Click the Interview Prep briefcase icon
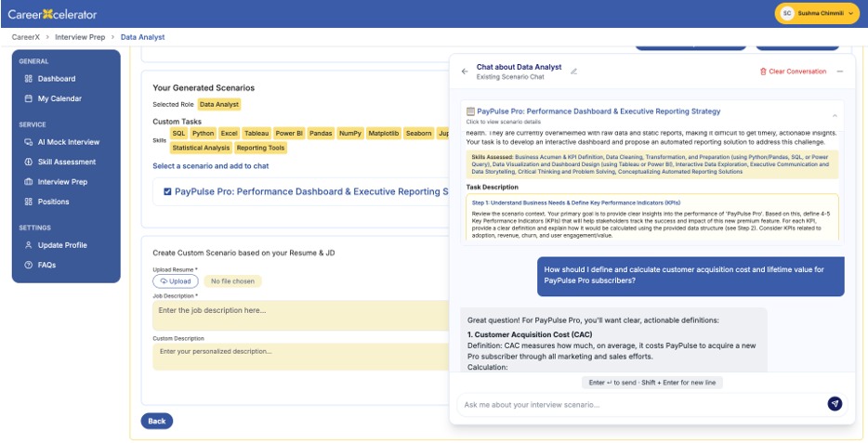The image size is (868, 443). 29,182
